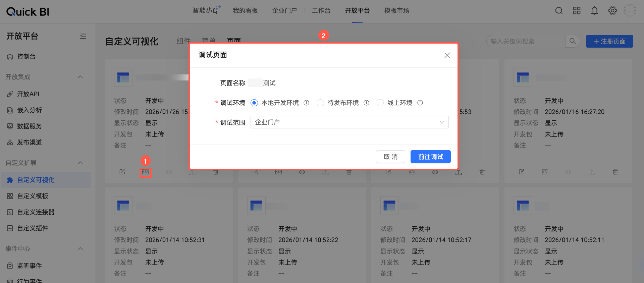Screen dimensions: 644x283
Task: Collapse the 开放平台 sidebar with the fold icon
Action: pos(83,36)
